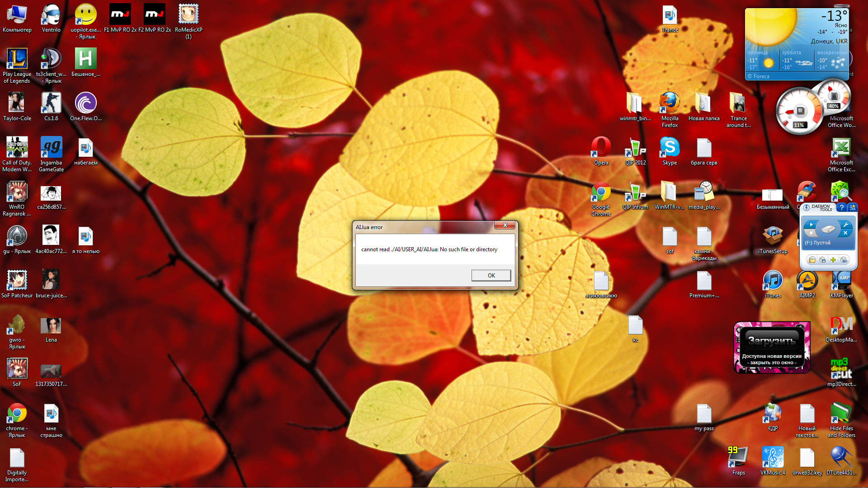Select the F2 MvP RO 2x icon
868x488 pixels.
[155, 18]
